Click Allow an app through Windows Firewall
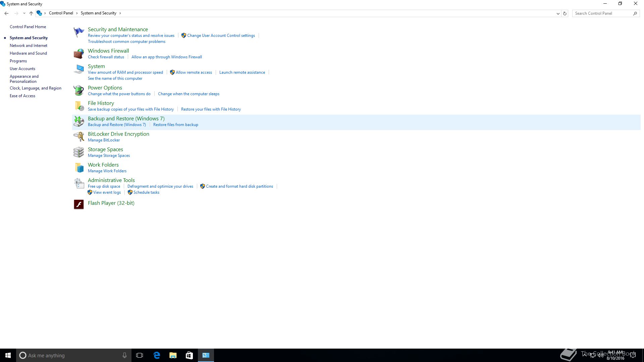Image resolution: width=644 pixels, height=362 pixels. pyautogui.click(x=167, y=57)
